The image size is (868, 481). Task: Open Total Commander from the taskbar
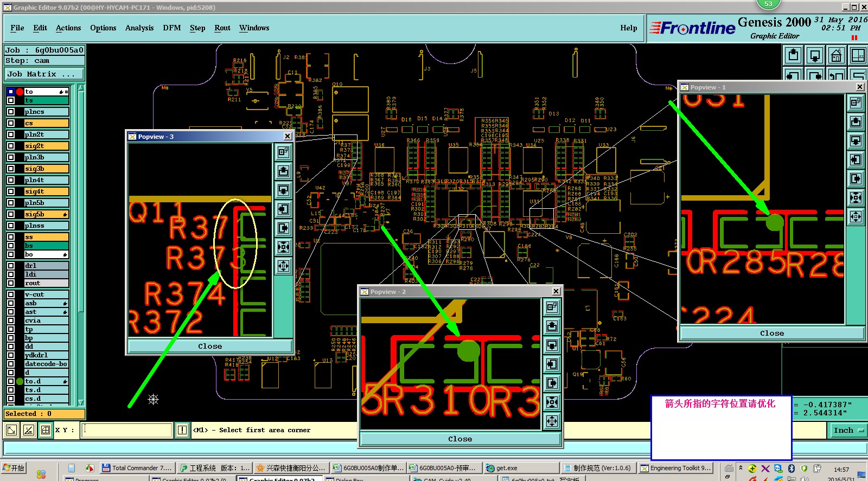tap(138, 468)
